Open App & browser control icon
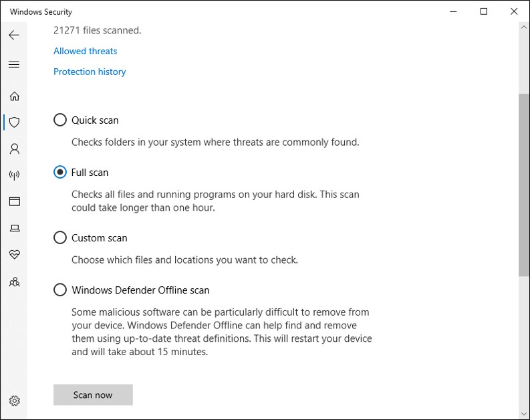 pyautogui.click(x=14, y=201)
